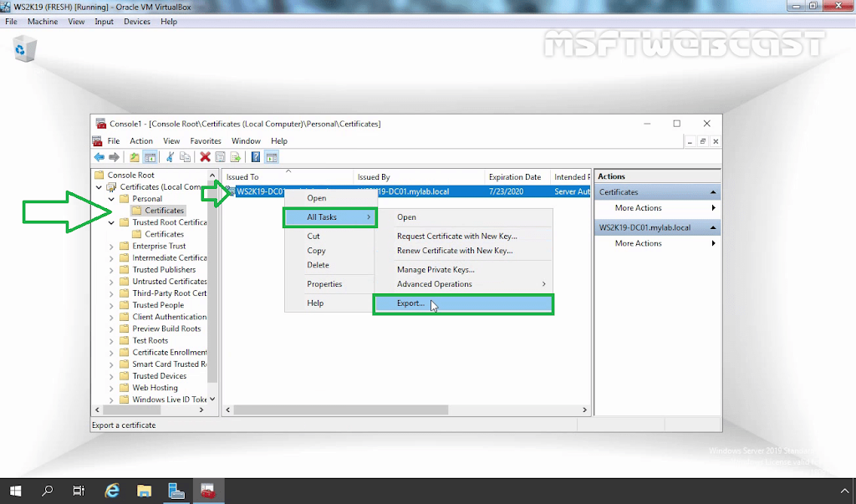This screenshot has width=856, height=504.
Task: Collapse the Trusted Root Certification node
Action: click(111, 222)
